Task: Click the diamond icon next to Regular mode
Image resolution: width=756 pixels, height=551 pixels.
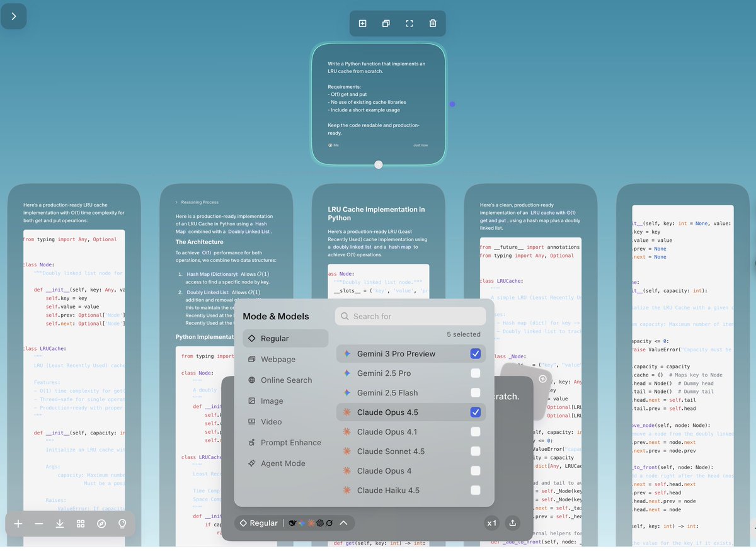Action: click(252, 338)
